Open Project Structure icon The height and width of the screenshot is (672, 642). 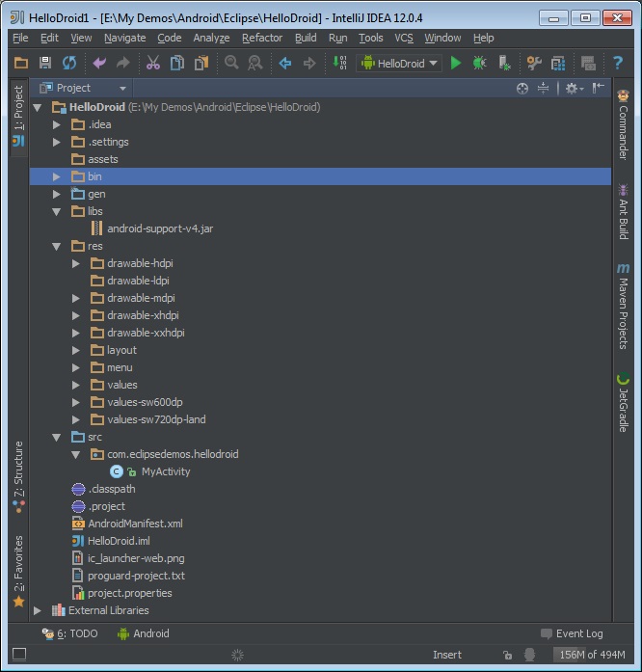pos(558,64)
